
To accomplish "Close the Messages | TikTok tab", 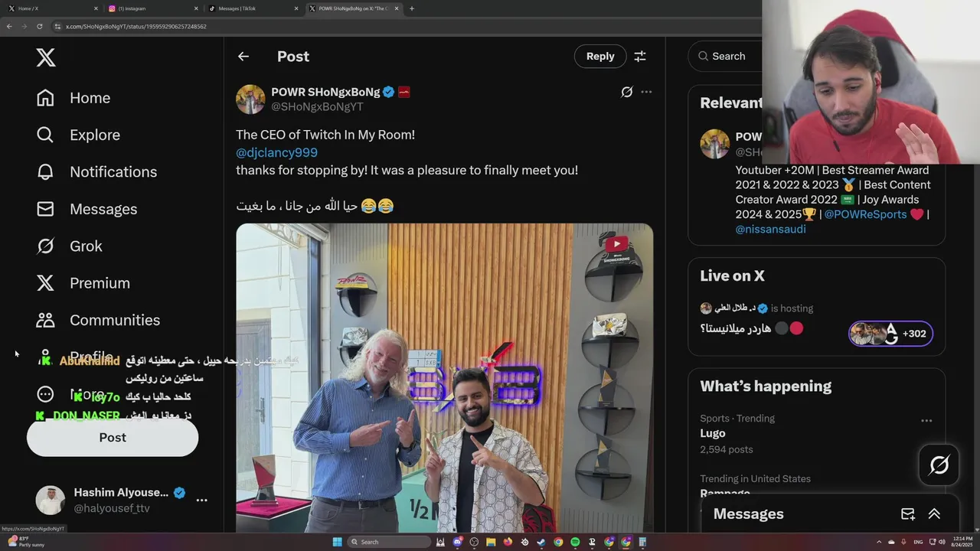I will tap(296, 8).
